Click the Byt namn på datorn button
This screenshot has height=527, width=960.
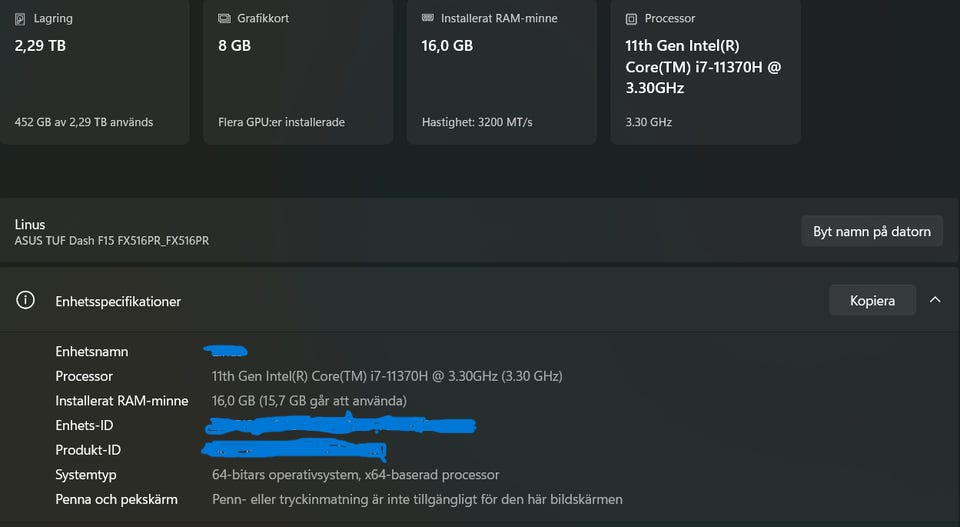(x=872, y=231)
